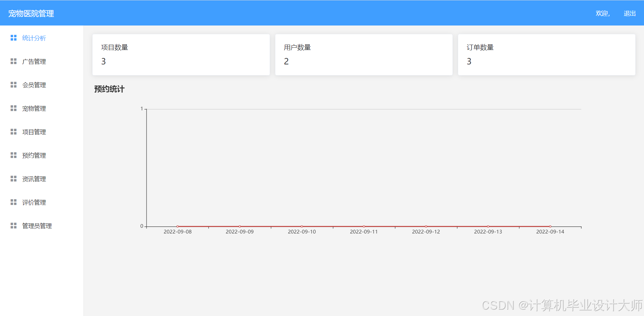Click the chart data point for 2022-09-13

click(x=488, y=226)
